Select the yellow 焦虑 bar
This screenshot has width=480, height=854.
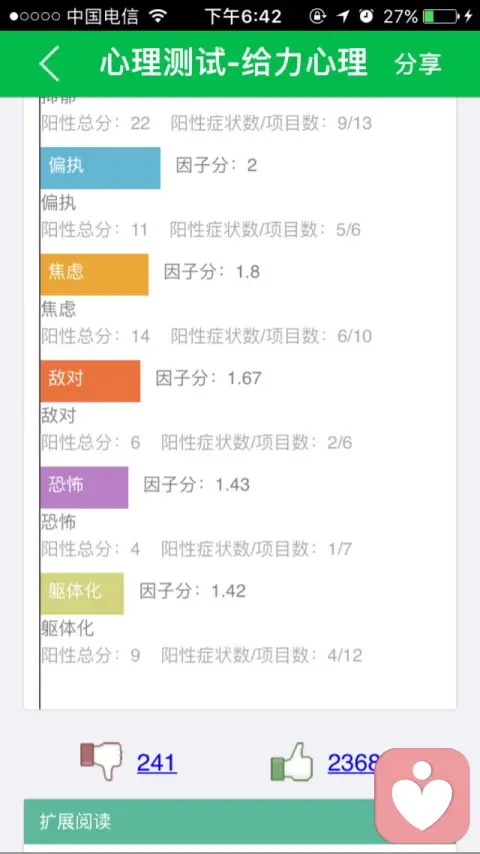coord(94,274)
